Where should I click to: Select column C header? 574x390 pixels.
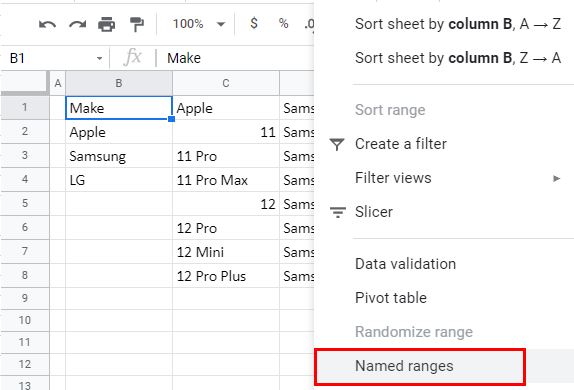226,83
